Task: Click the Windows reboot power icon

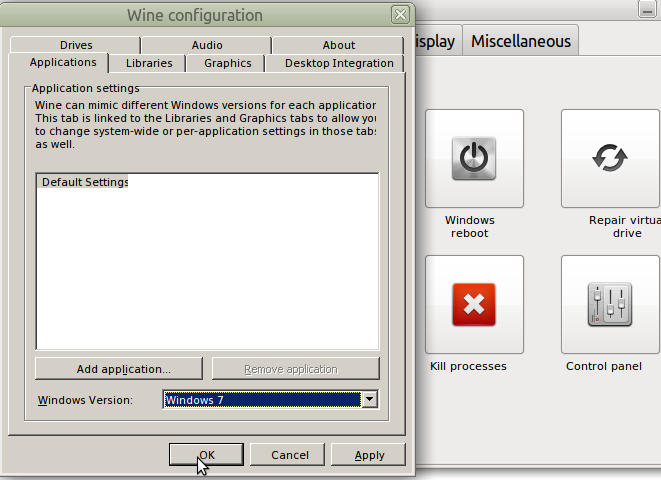Action: click(x=474, y=159)
